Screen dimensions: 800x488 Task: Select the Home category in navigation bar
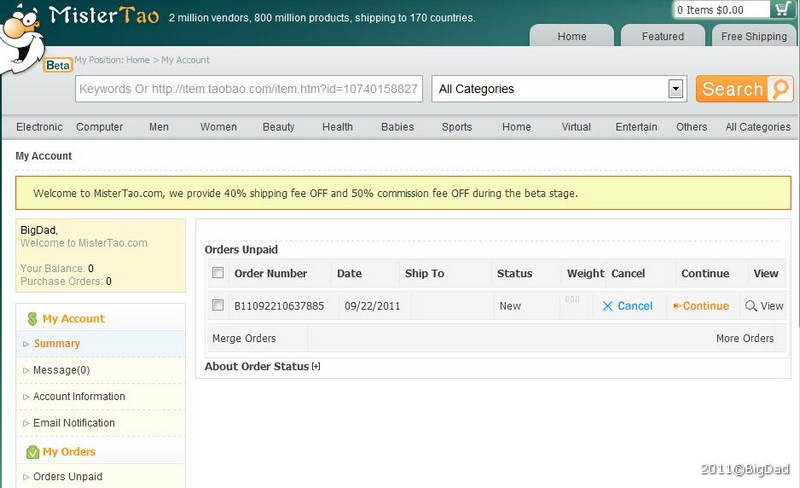(516, 127)
